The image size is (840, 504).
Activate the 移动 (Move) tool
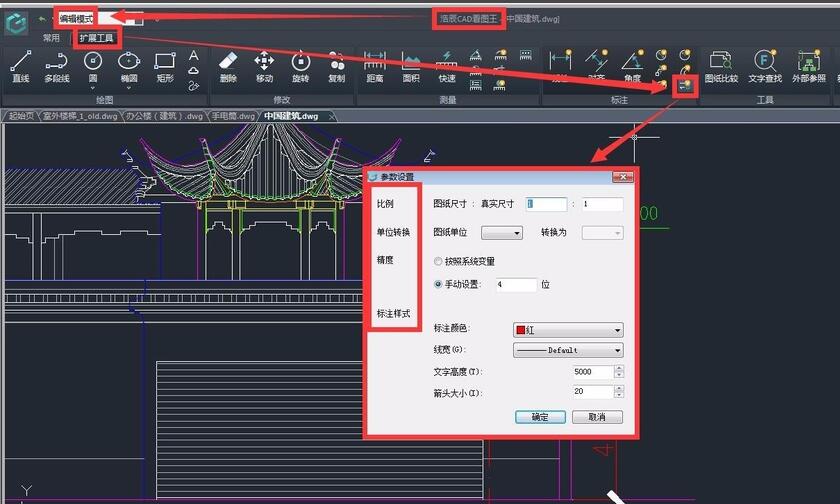click(x=264, y=66)
